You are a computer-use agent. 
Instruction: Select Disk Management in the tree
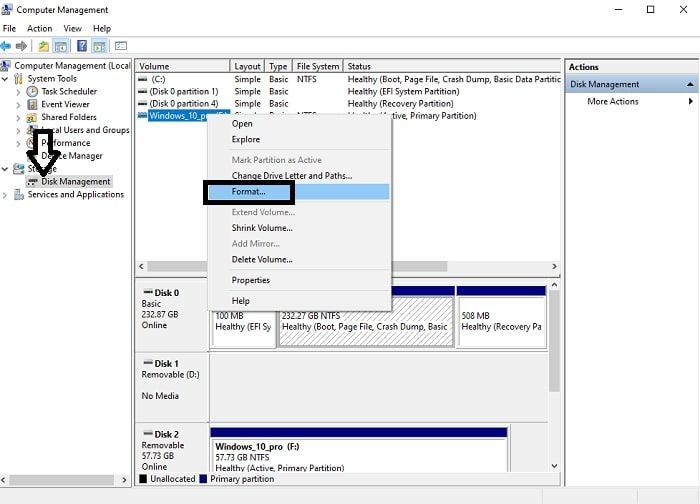75,182
